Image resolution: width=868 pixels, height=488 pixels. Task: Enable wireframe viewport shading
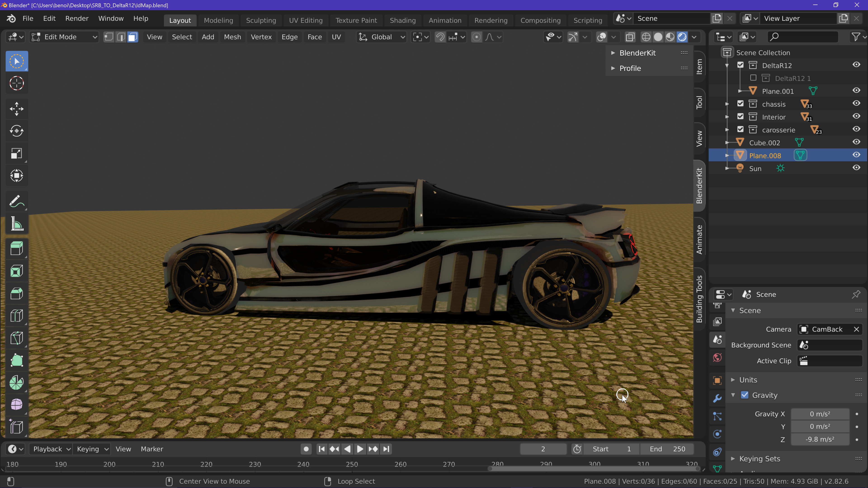point(646,37)
